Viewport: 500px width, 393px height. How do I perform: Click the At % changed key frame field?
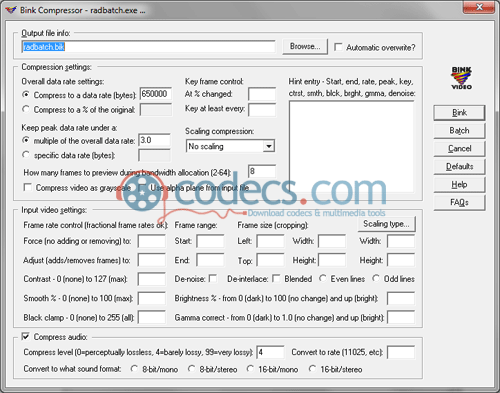click(x=262, y=94)
